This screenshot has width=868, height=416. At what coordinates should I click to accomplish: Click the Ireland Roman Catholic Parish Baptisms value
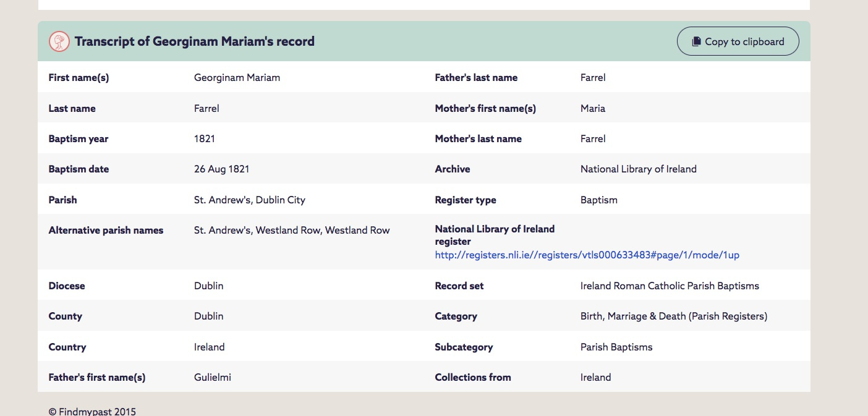(670, 286)
